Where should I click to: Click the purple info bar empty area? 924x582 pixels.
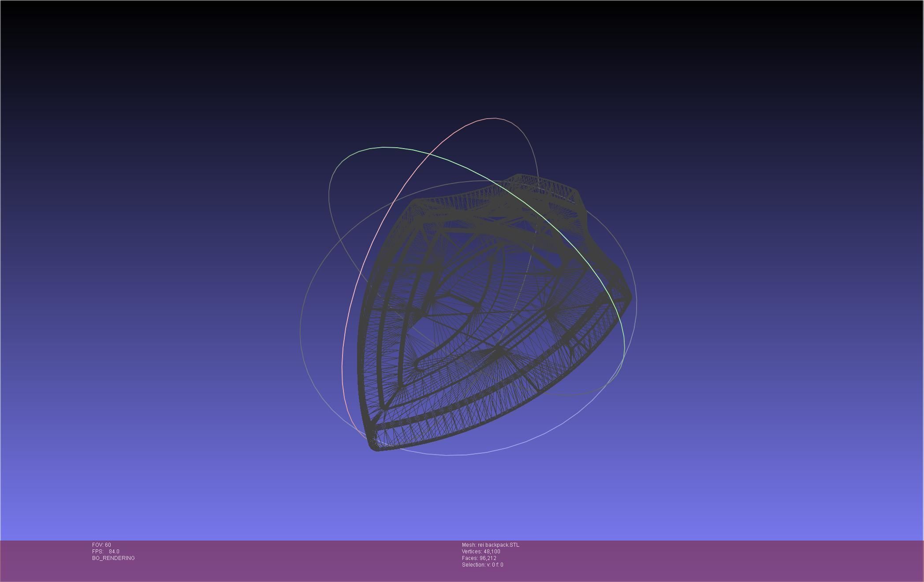(x=705, y=560)
